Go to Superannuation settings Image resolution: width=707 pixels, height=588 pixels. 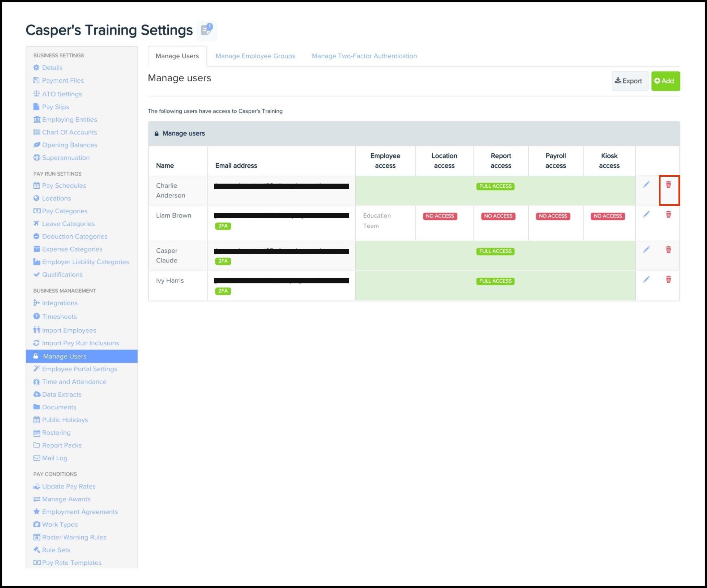tap(65, 158)
